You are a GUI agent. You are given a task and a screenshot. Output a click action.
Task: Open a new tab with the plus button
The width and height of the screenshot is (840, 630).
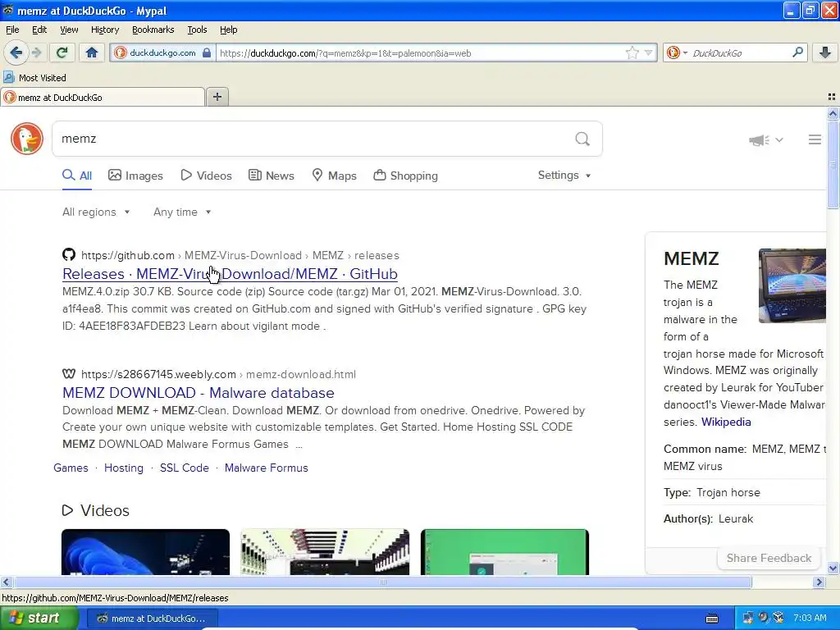point(217,97)
